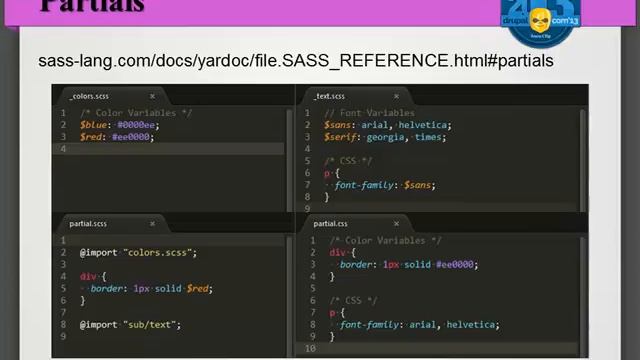This screenshot has width=640, height=360.
Task: Click the font-family: $sans line in _text.scss
Action: 385,185
